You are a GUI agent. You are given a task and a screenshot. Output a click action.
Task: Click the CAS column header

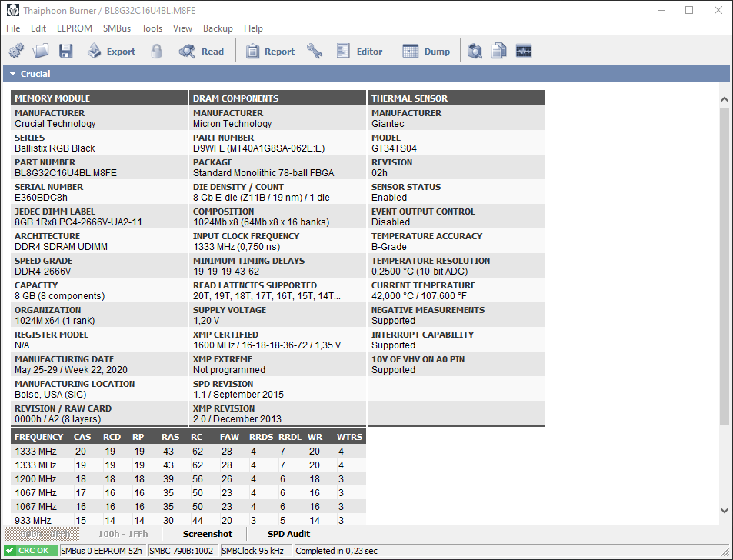82,437
